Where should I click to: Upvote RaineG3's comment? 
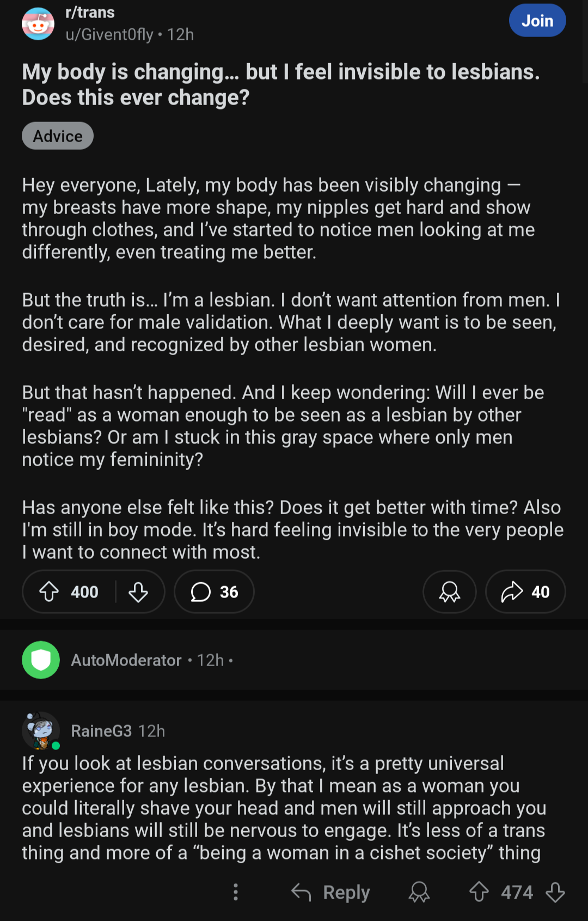[x=479, y=892]
